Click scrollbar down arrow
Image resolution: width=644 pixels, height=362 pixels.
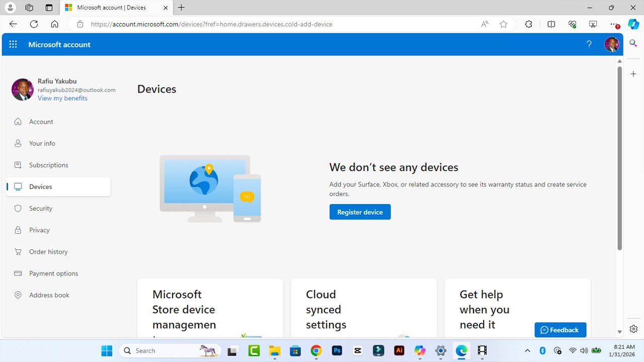click(x=619, y=332)
